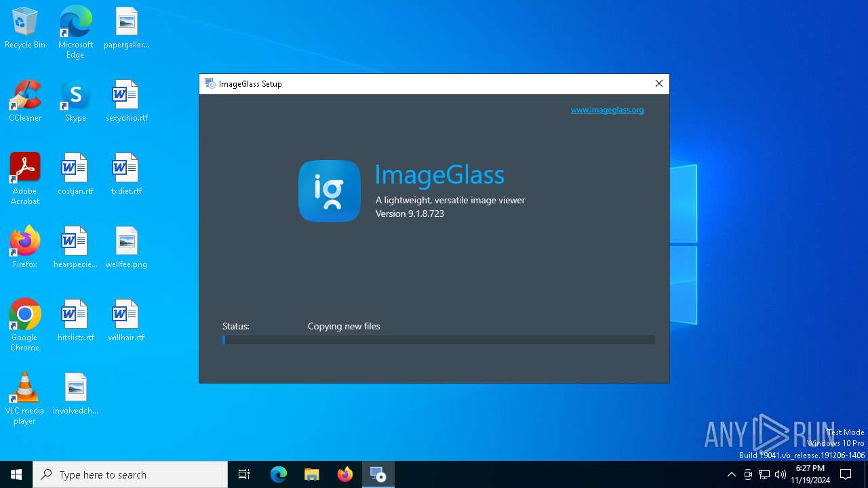Click the Status label text

click(236, 326)
